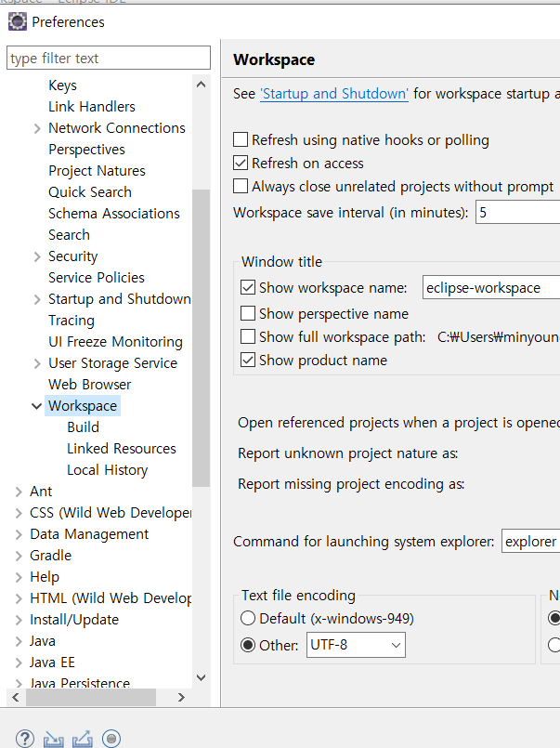Click the type filter text field

pos(108,58)
